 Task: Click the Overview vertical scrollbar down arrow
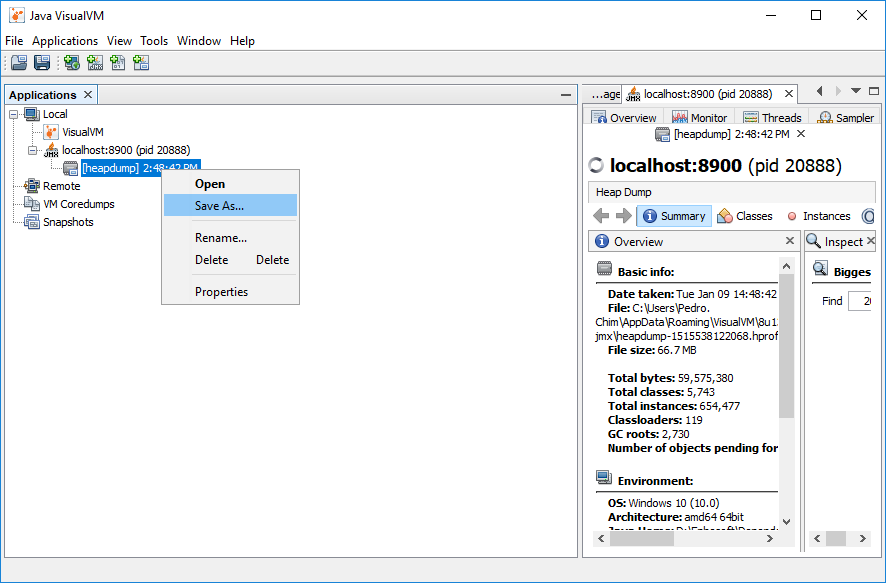(x=786, y=521)
